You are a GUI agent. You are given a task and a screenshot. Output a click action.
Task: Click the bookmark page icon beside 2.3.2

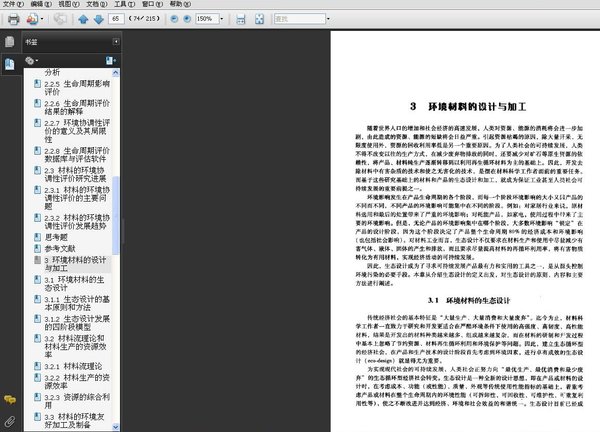(38, 217)
